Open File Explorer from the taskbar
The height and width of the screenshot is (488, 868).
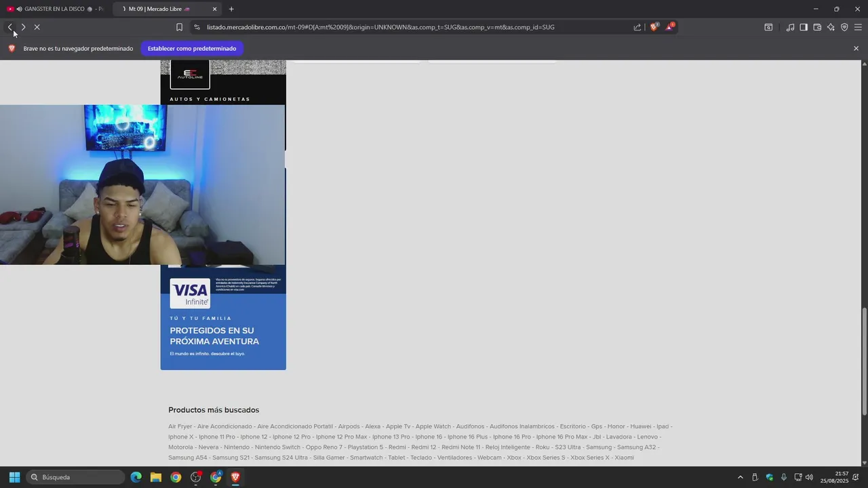tap(155, 477)
